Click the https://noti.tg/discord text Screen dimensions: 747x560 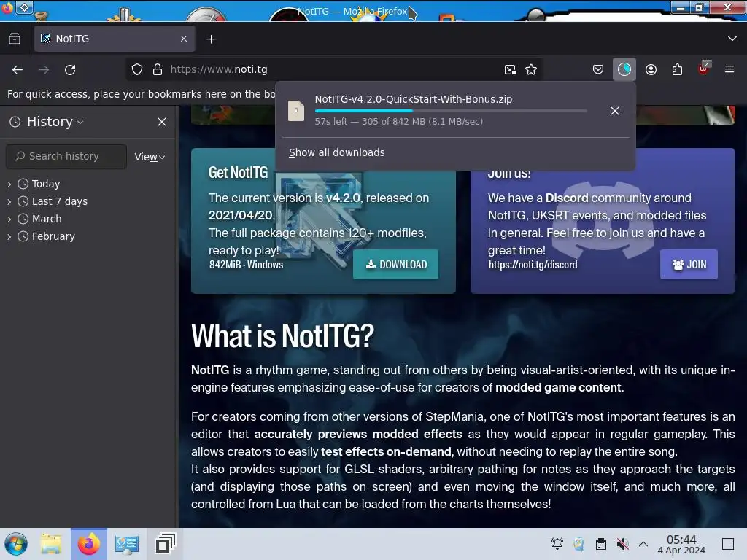[x=533, y=265]
